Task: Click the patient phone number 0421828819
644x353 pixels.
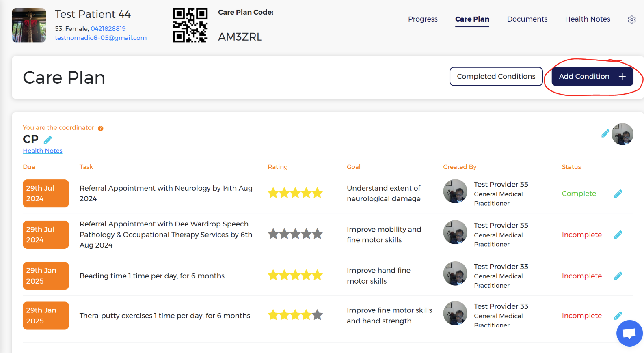Action: point(108,29)
